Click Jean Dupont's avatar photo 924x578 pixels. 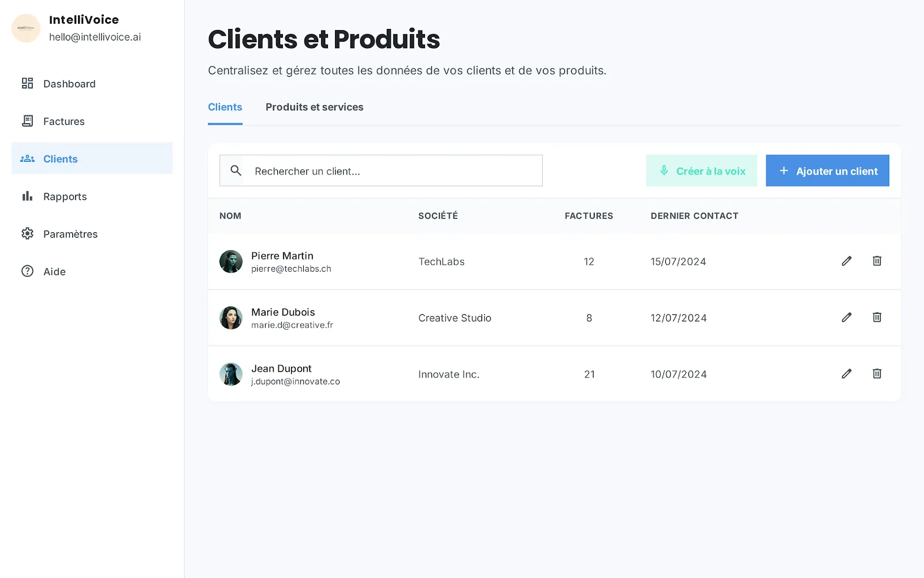tap(231, 375)
